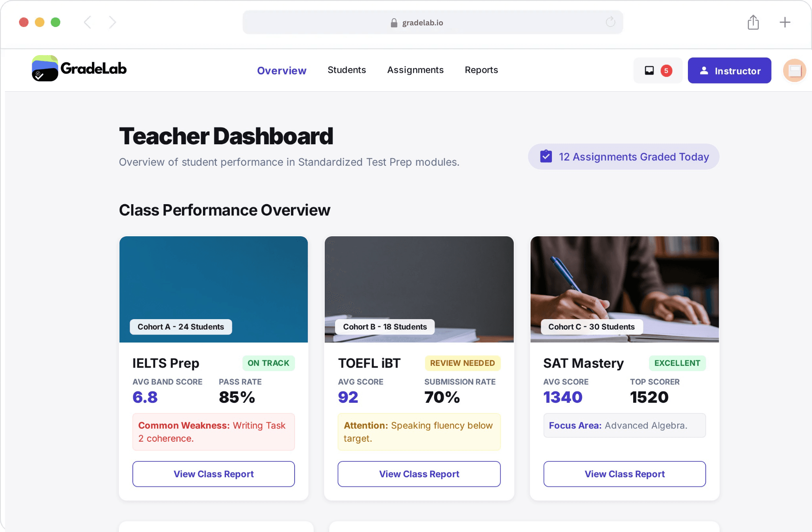812x532 pixels.
Task: Click the gradelab.io address bar
Action: tap(433, 22)
